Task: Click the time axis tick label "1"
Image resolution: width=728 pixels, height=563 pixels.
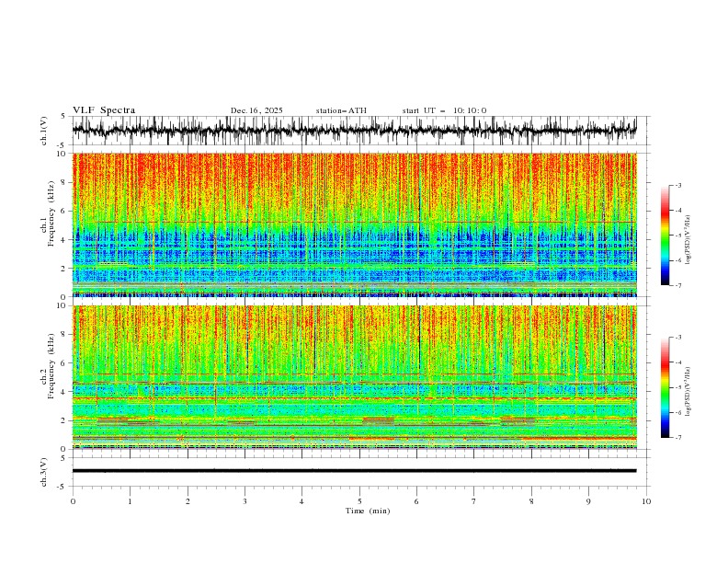Action: pyautogui.click(x=130, y=501)
